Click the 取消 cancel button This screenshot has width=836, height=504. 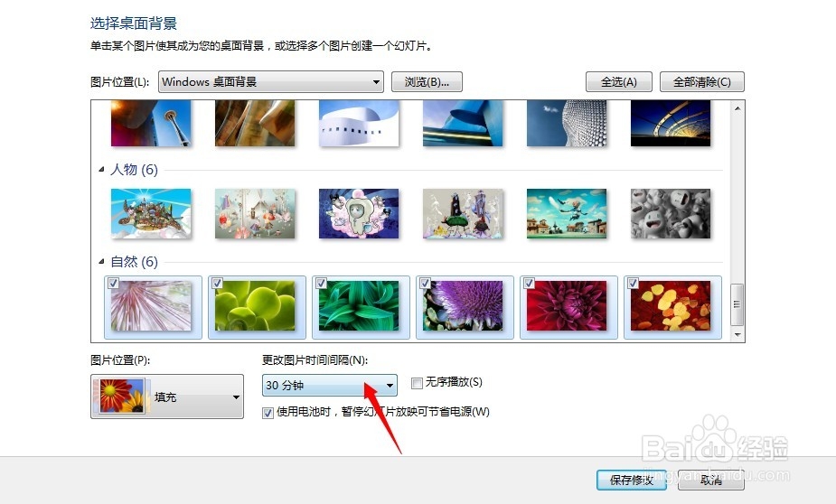tap(711, 480)
